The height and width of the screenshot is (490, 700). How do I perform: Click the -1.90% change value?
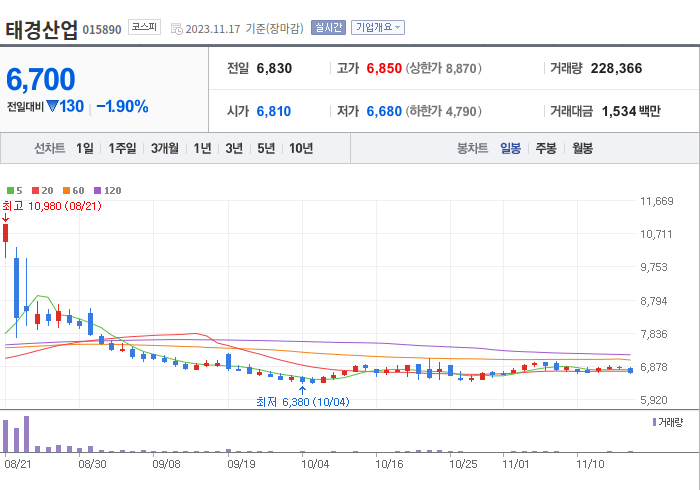(x=122, y=107)
